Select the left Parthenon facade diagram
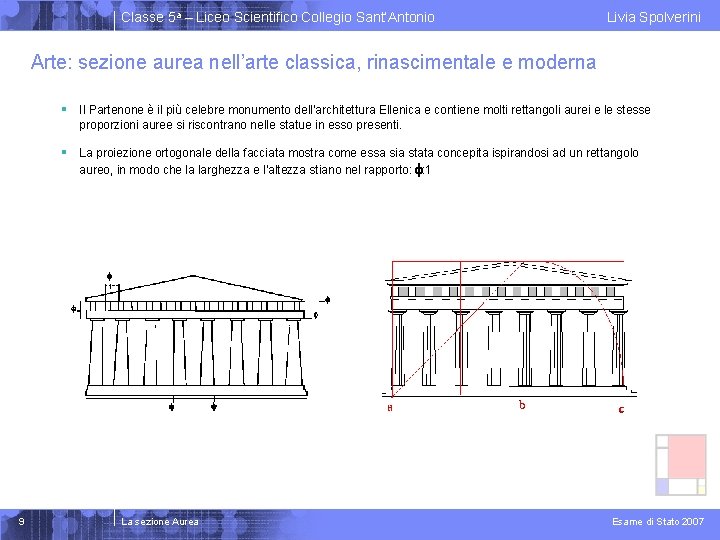Image resolution: width=720 pixels, height=540 pixels. coord(201,341)
